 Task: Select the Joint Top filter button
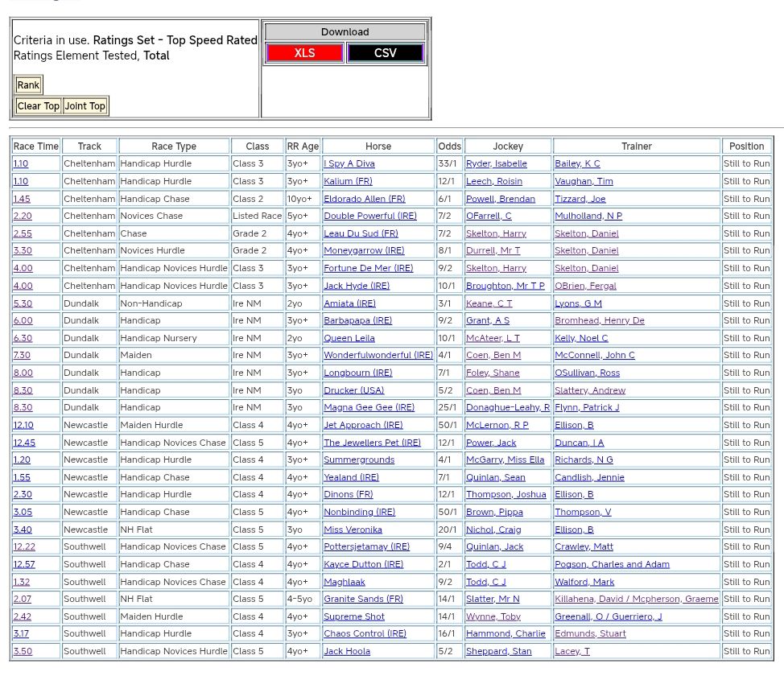[85, 106]
